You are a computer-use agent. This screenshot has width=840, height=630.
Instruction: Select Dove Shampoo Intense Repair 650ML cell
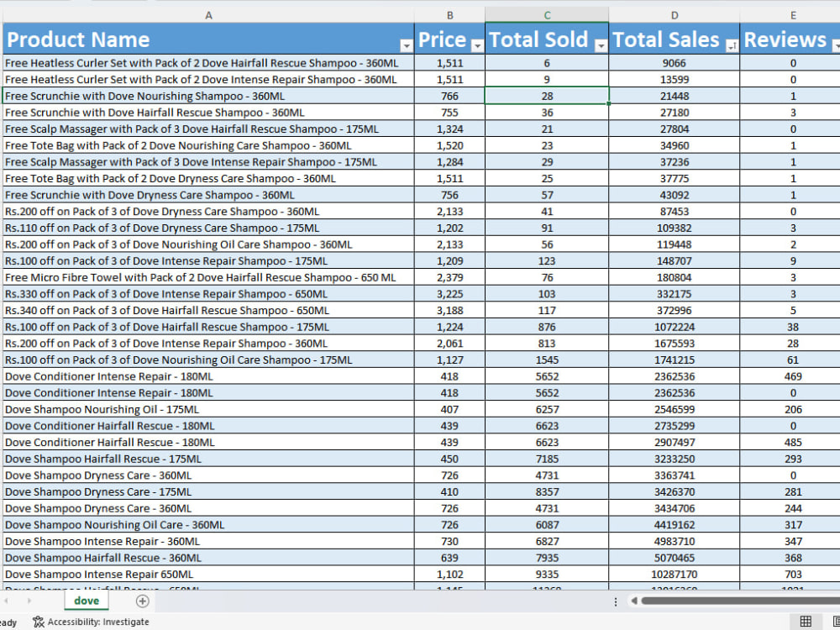tap(208, 575)
